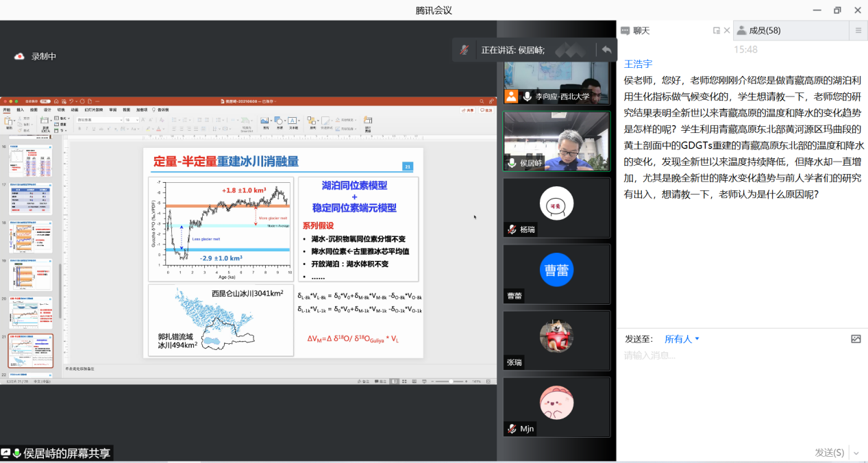868x463 pixels.
Task: Click the orange host icon on 李向应's video
Action: [x=511, y=97]
